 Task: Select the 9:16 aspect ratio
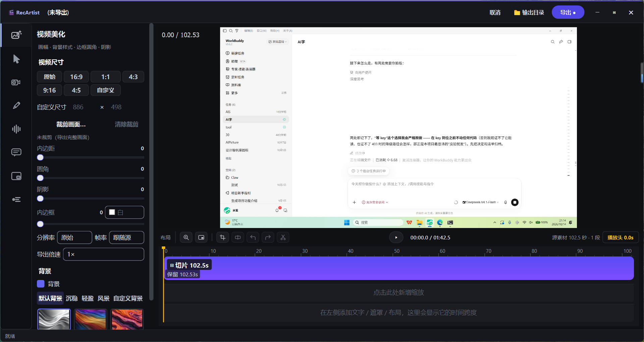pyautogui.click(x=49, y=90)
